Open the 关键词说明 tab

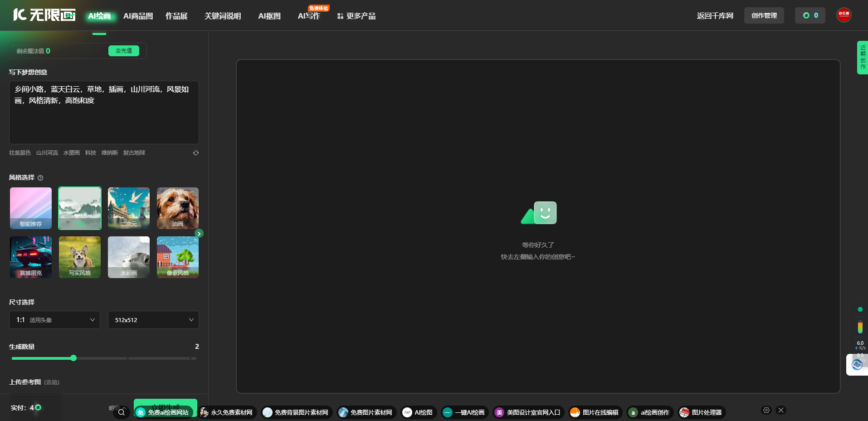(x=222, y=16)
